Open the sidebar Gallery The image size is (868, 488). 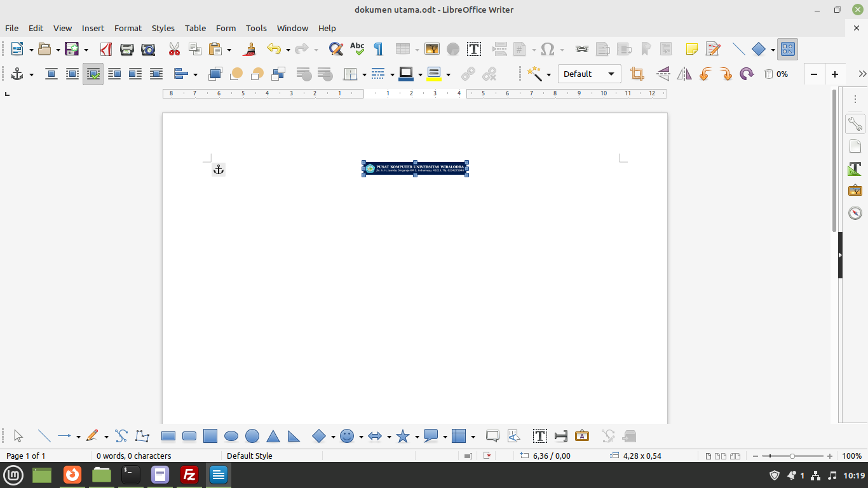(855, 191)
